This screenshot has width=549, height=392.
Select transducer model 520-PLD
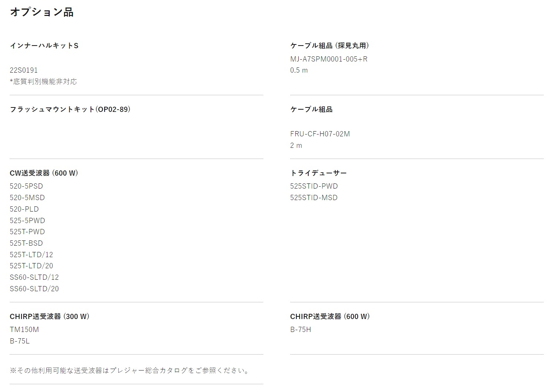tap(24, 209)
